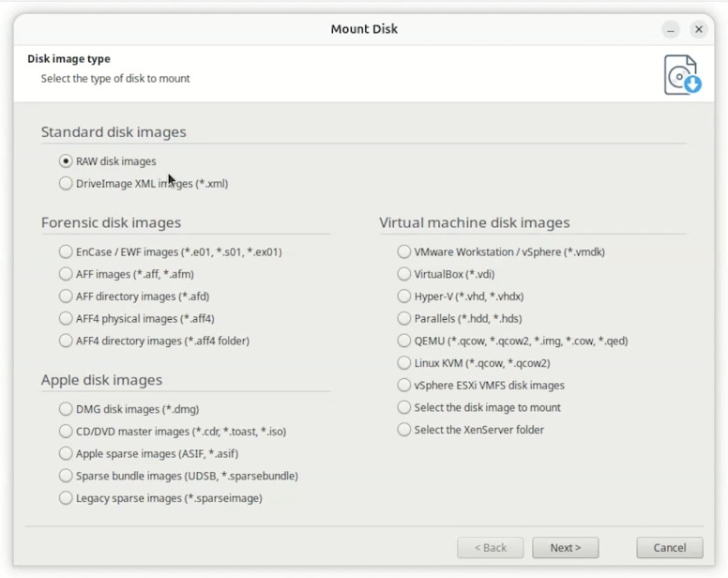Close the Mount Disk window
728x578 pixels.
tap(698, 29)
